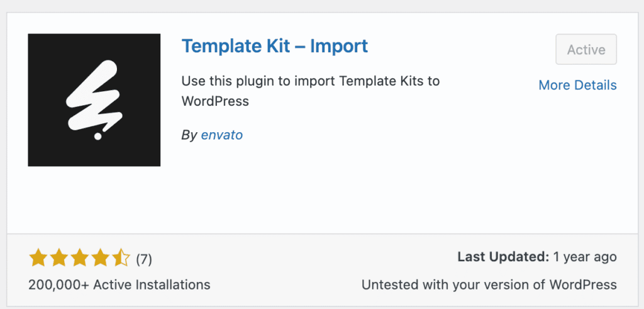Click the Last Updated: 1 year ago text
644x309 pixels.
point(537,257)
